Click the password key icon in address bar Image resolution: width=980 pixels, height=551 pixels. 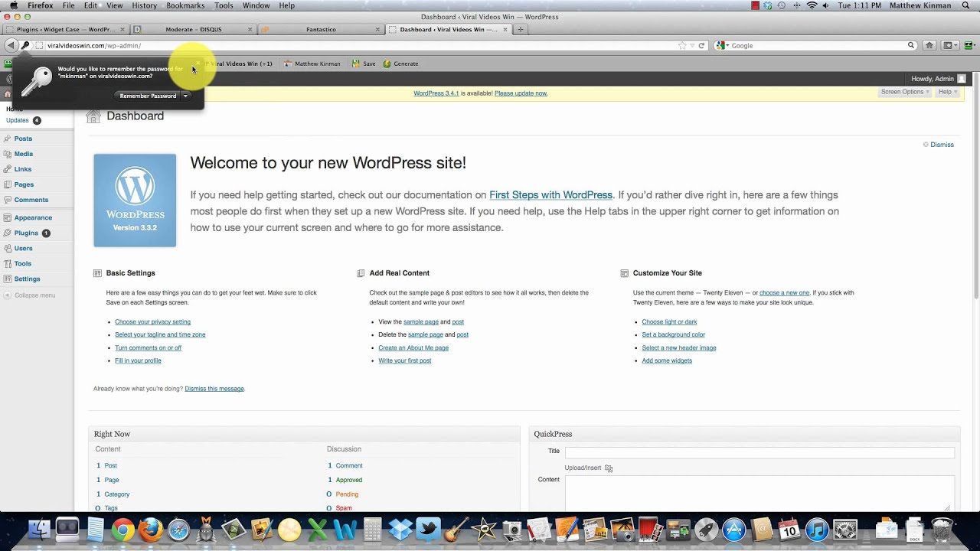[24, 45]
